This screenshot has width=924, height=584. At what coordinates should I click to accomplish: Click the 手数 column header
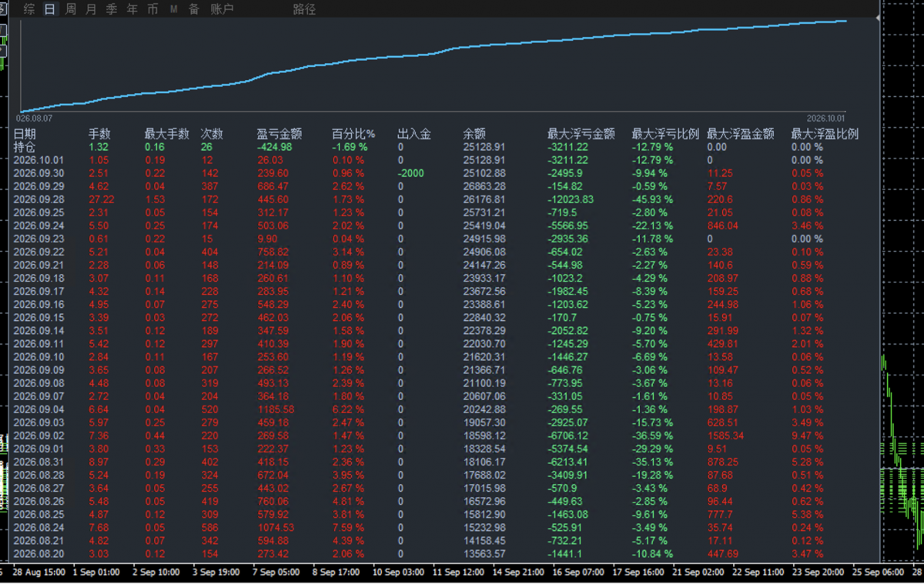(x=100, y=134)
